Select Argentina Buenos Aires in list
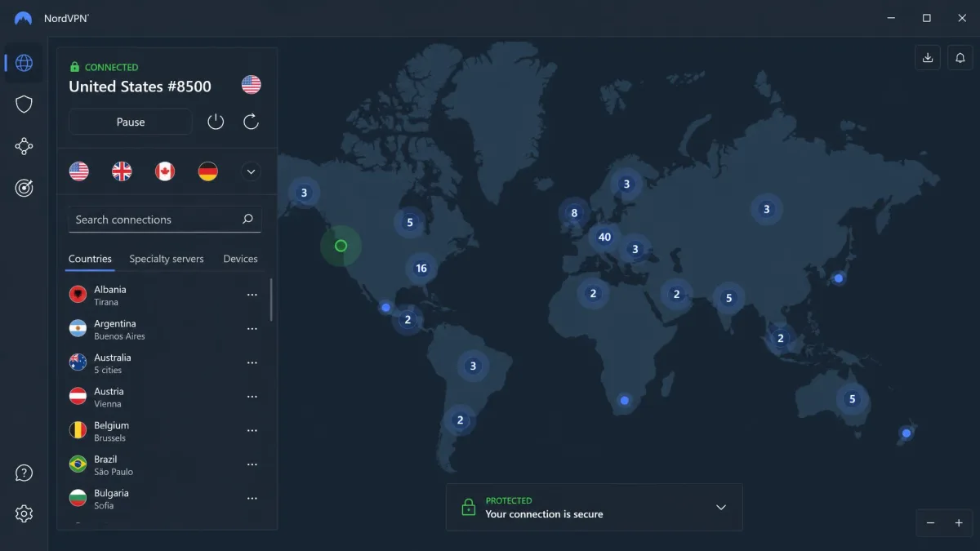 (x=163, y=329)
